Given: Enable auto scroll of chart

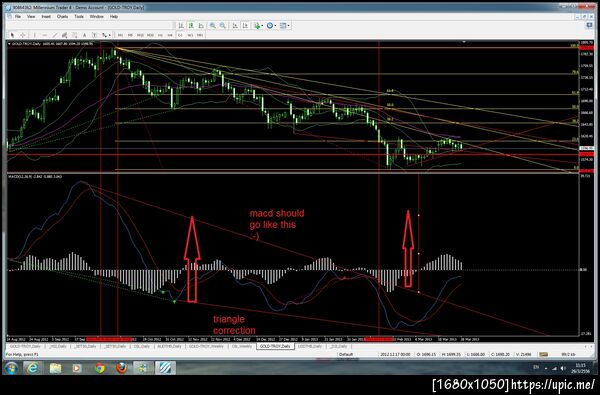Looking at the screenshot, I should pos(235,26).
